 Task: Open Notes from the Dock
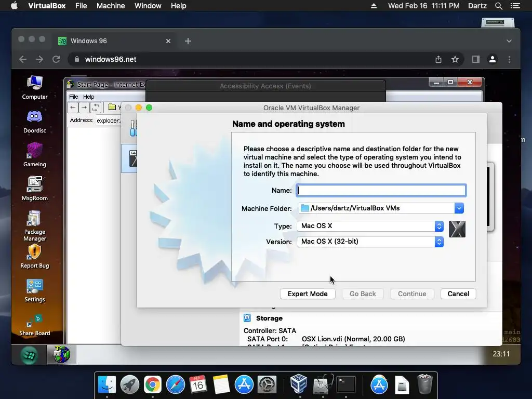tap(221, 385)
